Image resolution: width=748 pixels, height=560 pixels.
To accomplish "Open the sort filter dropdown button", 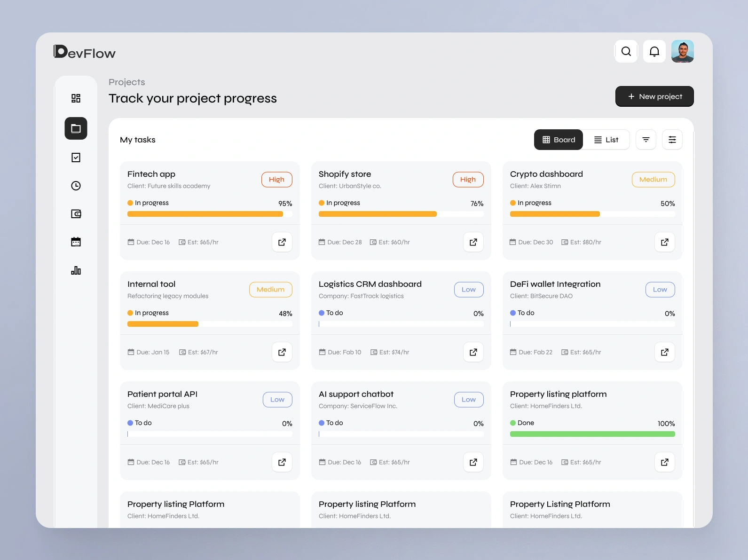I will 646,140.
